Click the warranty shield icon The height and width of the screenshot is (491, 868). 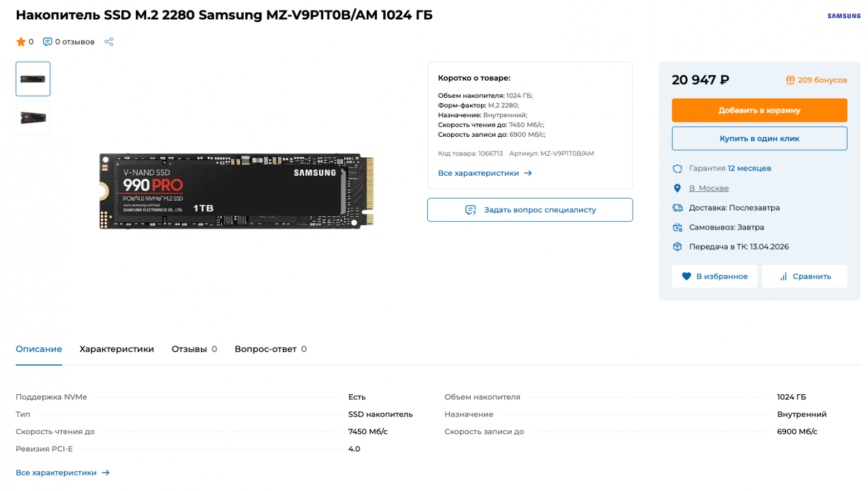coord(677,168)
